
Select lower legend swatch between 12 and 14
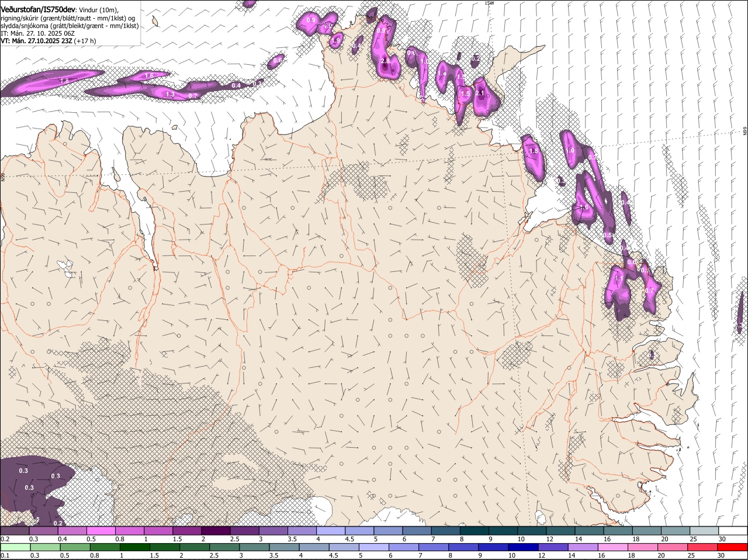(x=553, y=547)
